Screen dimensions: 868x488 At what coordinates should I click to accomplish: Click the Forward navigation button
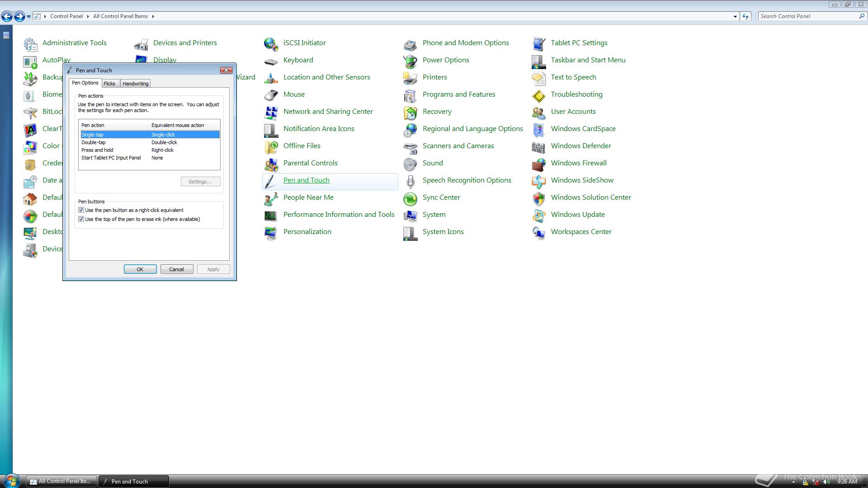pos(19,17)
